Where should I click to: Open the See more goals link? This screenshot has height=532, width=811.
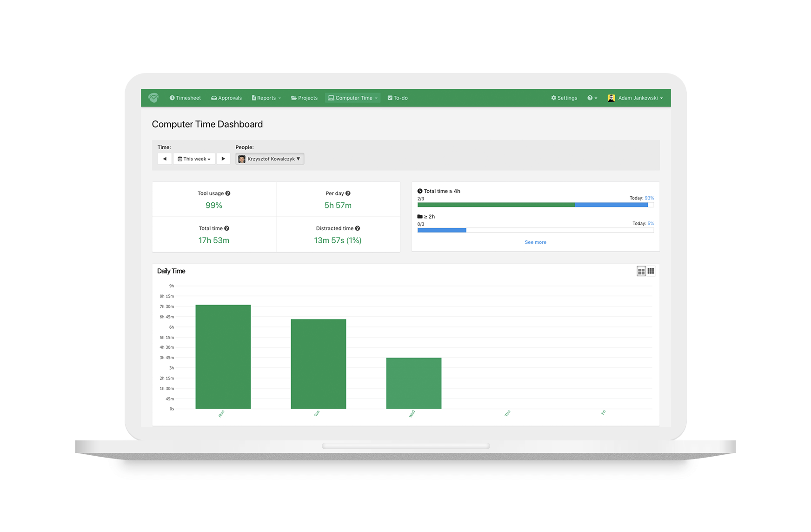click(x=536, y=242)
